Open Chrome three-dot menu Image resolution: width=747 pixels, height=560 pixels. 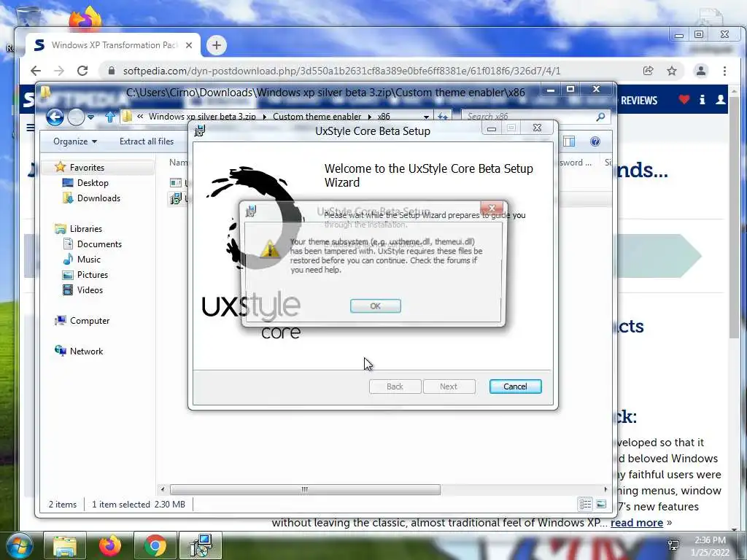[x=724, y=71]
